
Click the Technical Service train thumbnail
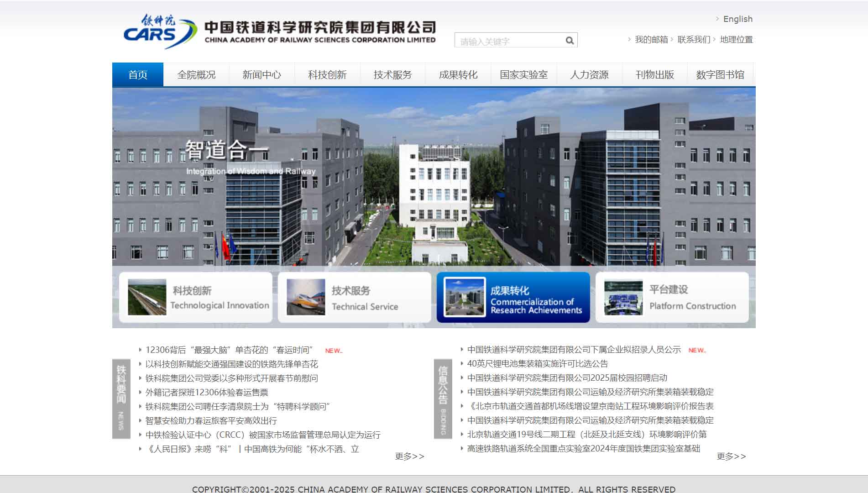coord(306,297)
